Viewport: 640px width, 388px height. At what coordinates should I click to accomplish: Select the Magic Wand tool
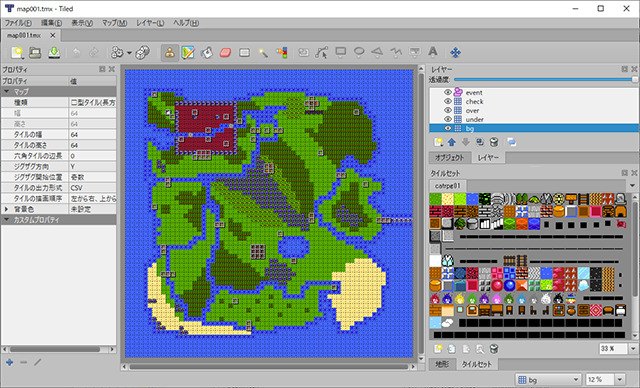click(263, 53)
